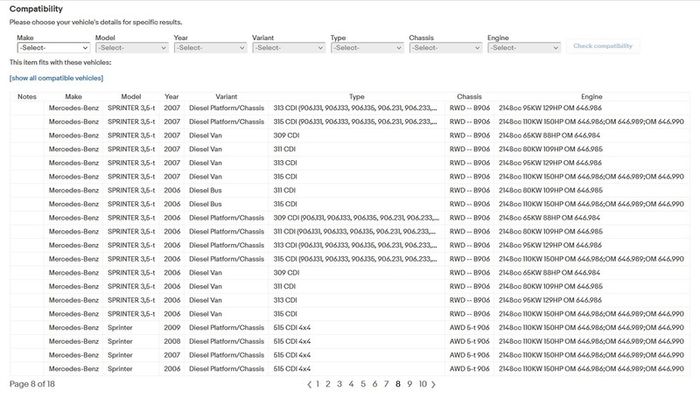Viewport: 700px width, 398px height.
Task: Click the Engine column header in table
Action: 592,96
